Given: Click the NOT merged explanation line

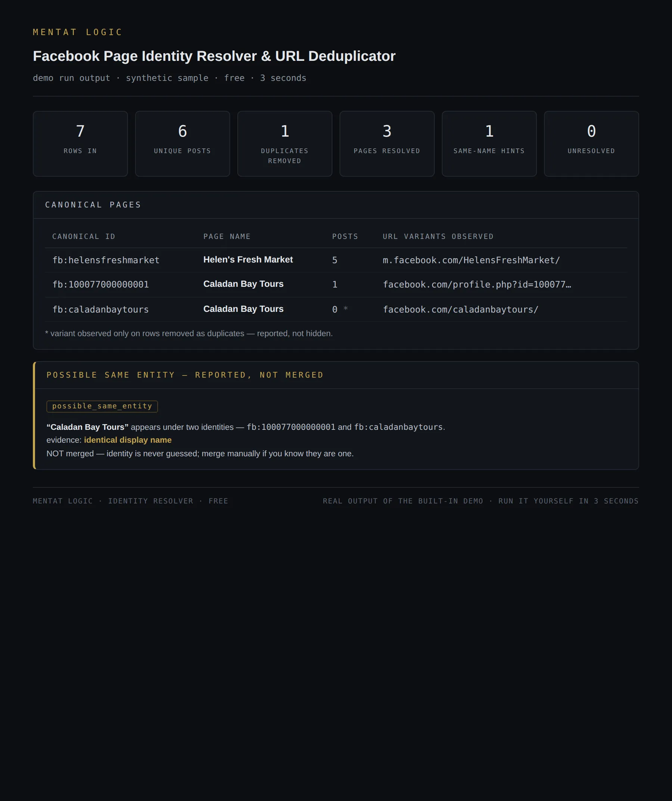Looking at the screenshot, I should pyautogui.click(x=200, y=453).
